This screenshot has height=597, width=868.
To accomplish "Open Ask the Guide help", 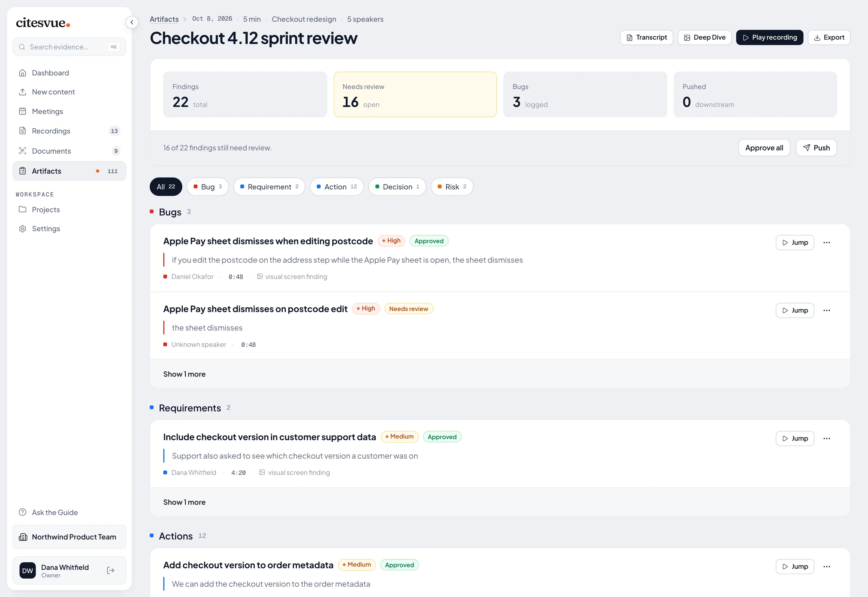I will tap(69, 513).
